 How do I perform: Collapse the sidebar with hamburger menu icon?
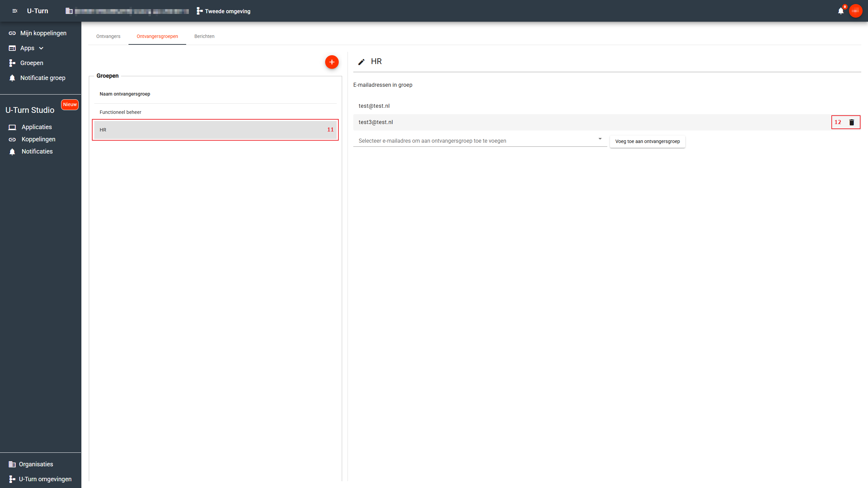click(15, 11)
